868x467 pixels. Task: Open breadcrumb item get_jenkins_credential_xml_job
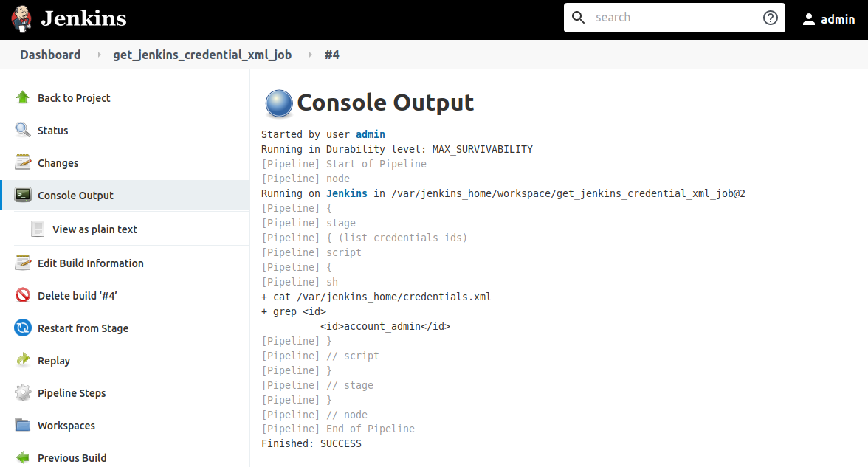(x=202, y=54)
